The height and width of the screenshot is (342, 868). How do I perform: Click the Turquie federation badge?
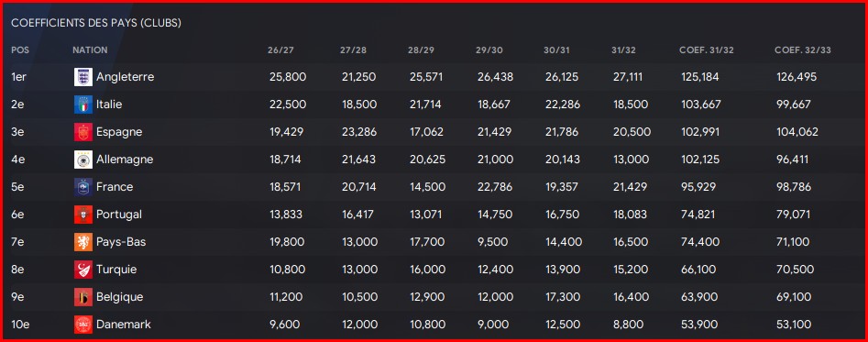[x=83, y=270]
